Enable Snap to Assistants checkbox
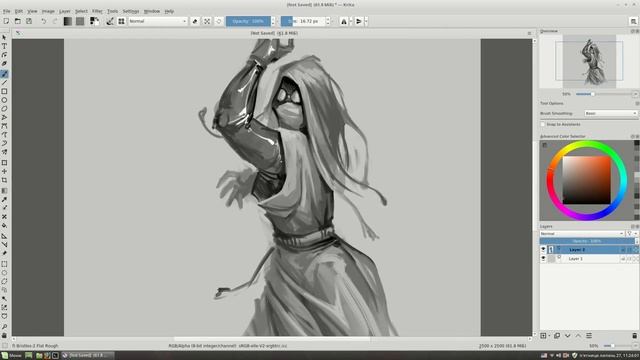The image size is (640, 360). pos(543,124)
